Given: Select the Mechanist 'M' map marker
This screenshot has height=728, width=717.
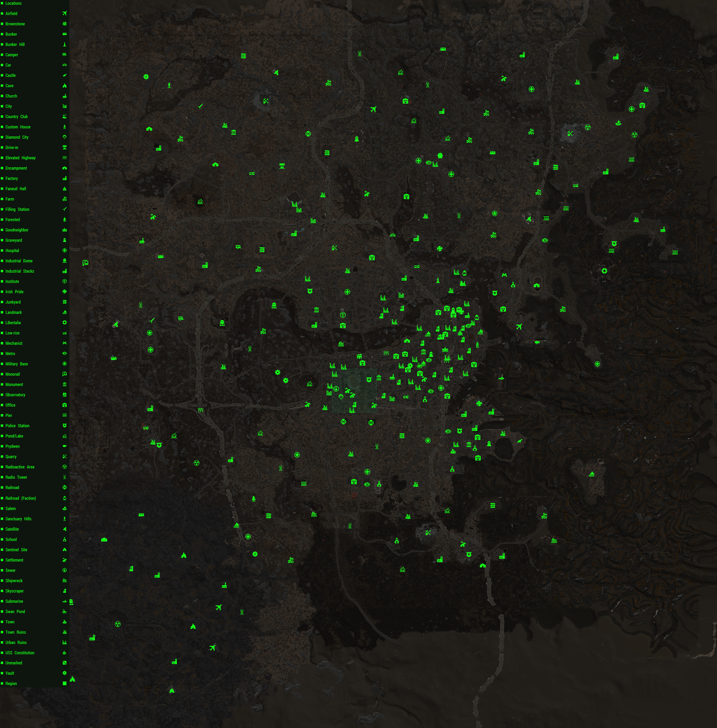Looking at the screenshot, I should tap(504, 275).
